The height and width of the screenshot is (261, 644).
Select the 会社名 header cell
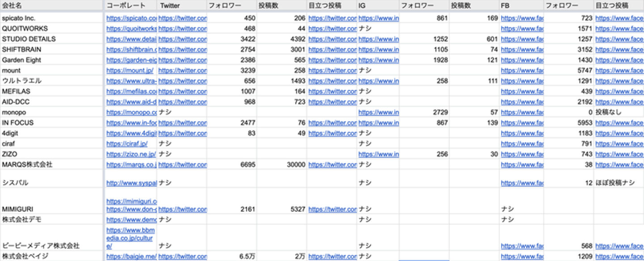52,5
